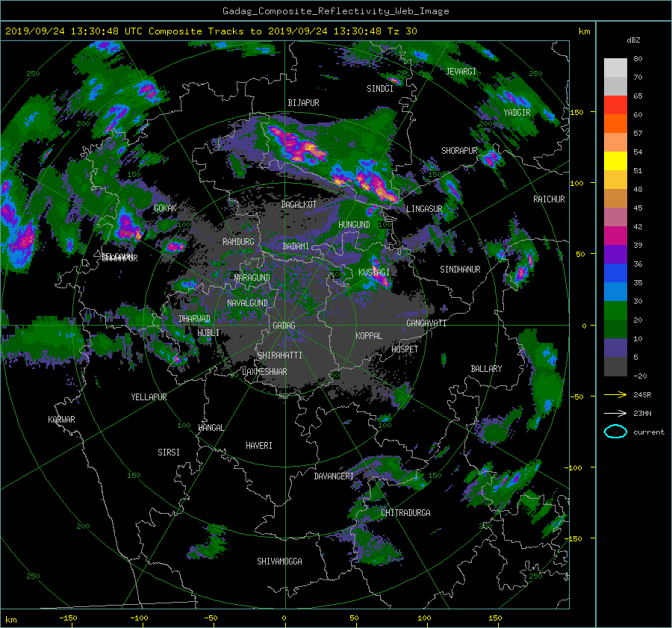Click the DHARWAD city label
The height and width of the screenshot is (628, 672).
coord(194,319)
